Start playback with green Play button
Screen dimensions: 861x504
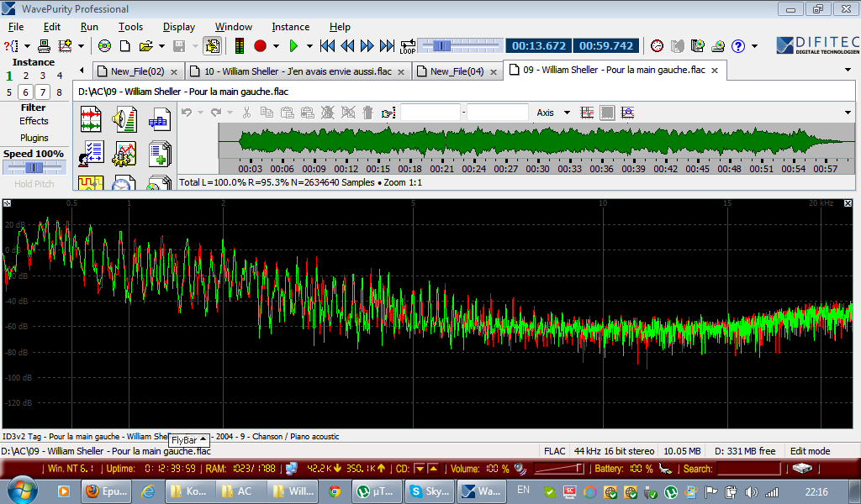tap(294, 46)
